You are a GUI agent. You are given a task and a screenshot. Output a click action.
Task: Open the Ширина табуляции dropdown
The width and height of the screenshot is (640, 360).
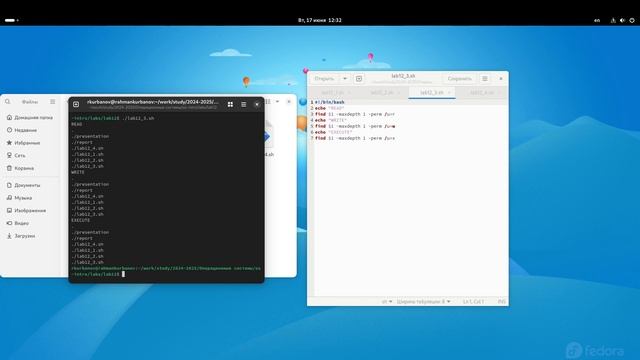[x=424, y=302]
